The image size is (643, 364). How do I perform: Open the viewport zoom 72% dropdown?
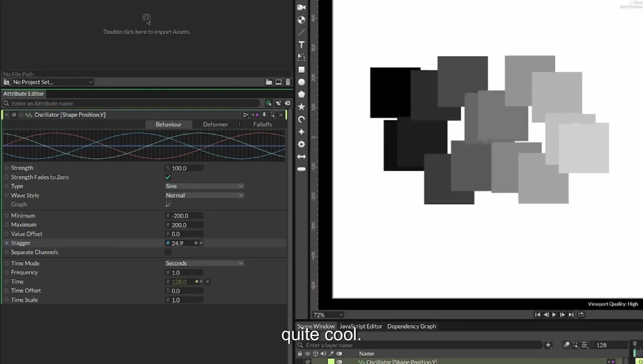328,315
